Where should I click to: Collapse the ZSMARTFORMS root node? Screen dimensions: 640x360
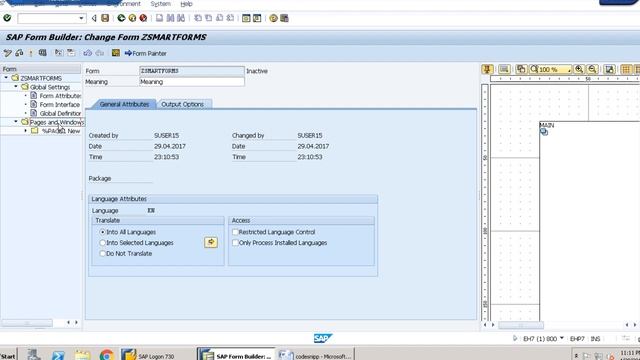[x=6, y=78]
